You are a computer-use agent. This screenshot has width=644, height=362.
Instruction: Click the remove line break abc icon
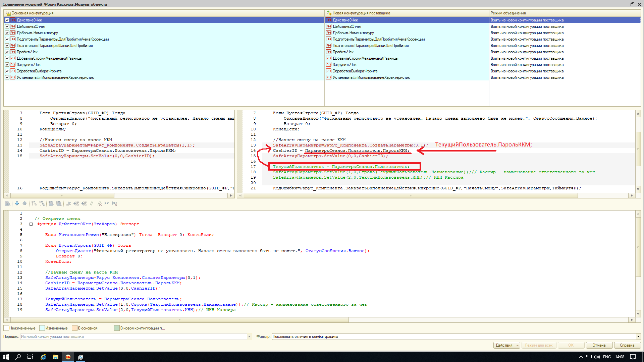pos(115,203)
